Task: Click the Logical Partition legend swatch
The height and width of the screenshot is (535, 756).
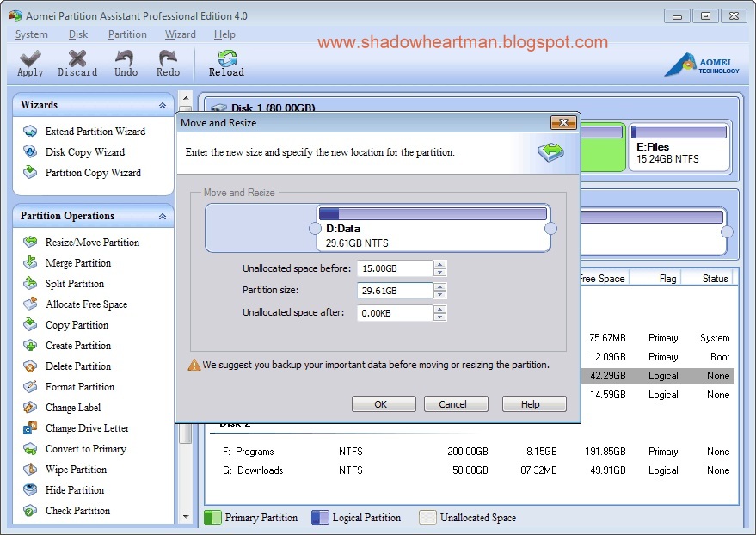Action: point(320,517)
